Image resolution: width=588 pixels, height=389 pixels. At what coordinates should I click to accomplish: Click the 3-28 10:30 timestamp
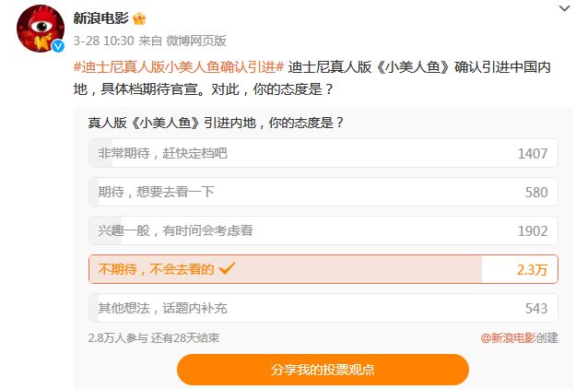(x=103, y=41)
